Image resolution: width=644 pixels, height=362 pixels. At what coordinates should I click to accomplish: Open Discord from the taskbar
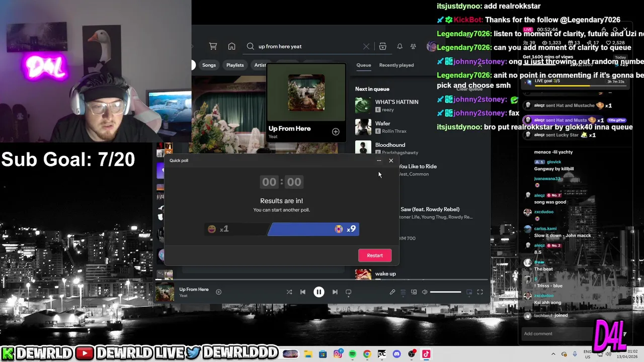[x=396, y=354]
